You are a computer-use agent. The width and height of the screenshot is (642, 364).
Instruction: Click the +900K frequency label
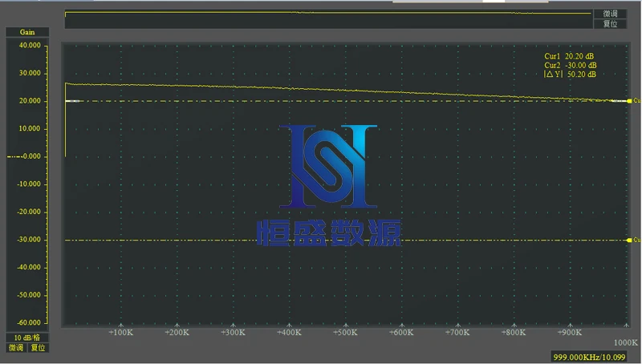[x=570, y=333]
